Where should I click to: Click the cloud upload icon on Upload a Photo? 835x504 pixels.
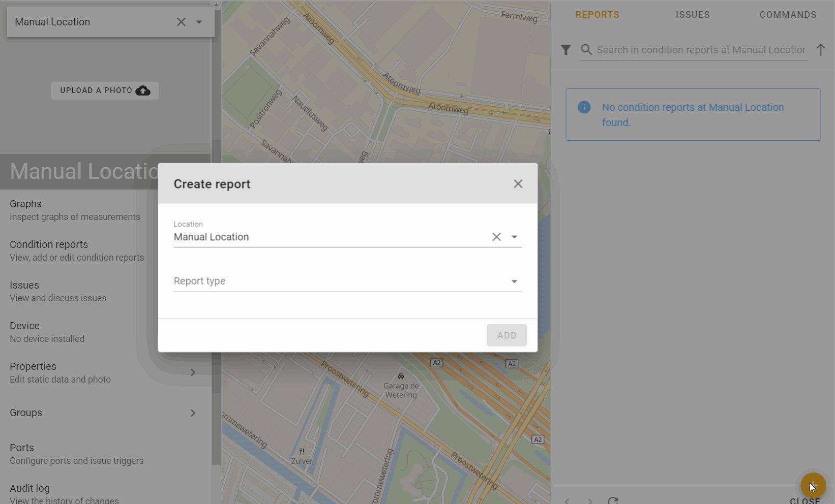(142, 90)
